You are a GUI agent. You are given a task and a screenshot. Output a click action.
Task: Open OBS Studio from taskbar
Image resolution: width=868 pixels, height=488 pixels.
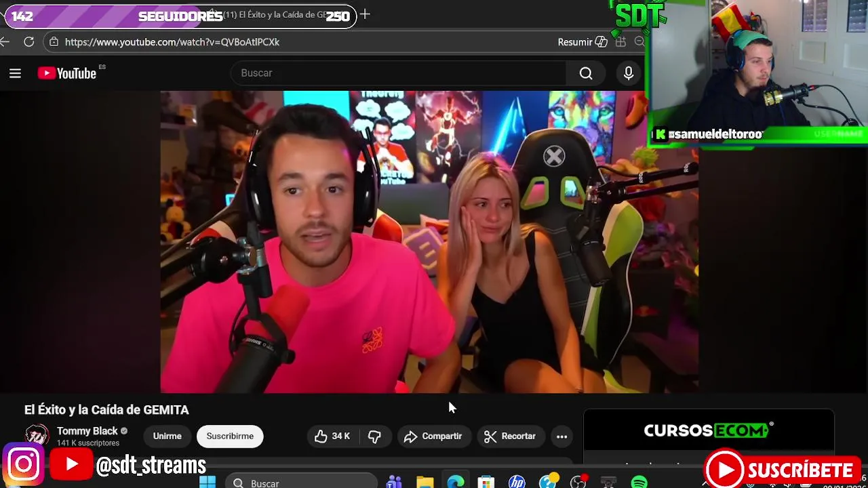tap(578, 483)
